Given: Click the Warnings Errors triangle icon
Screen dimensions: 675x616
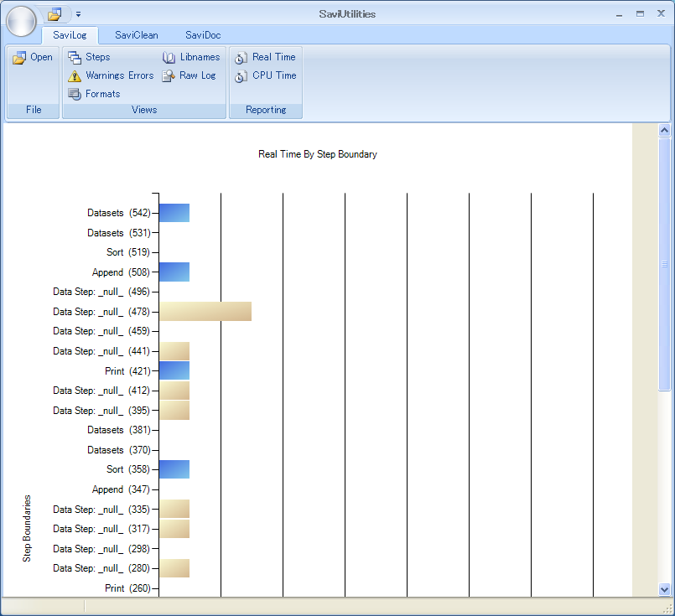Looking at the screenshot, I should (75, 76).
